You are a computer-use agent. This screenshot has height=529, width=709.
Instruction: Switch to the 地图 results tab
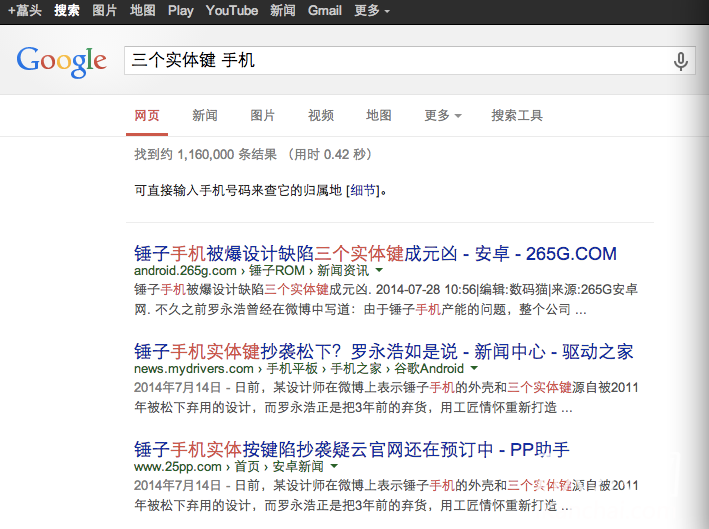379,116
